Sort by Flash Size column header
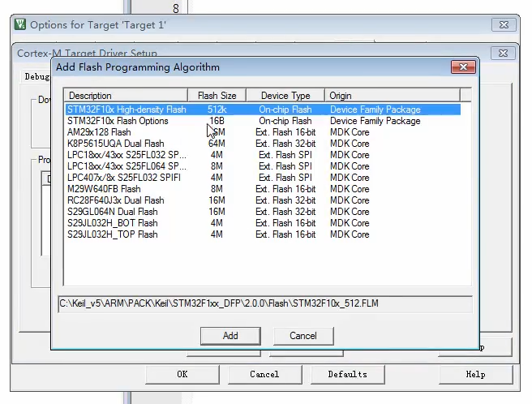532x404 pixels. tap(217, 96)
